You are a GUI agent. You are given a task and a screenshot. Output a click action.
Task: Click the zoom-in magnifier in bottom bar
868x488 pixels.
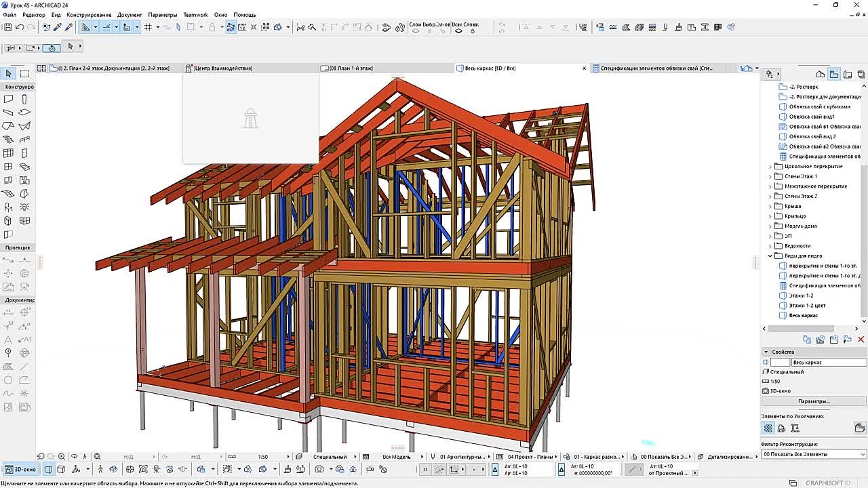point(62,457)
